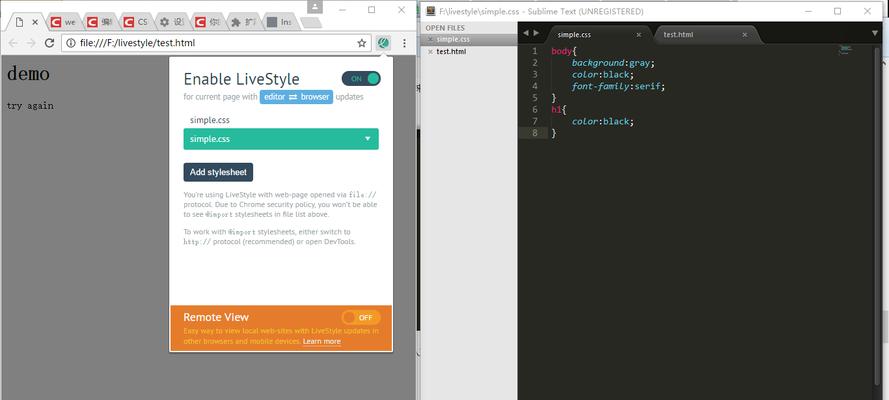
Task: Click the OPEN FILES sidebar header
Action: [x=445, y=28]
